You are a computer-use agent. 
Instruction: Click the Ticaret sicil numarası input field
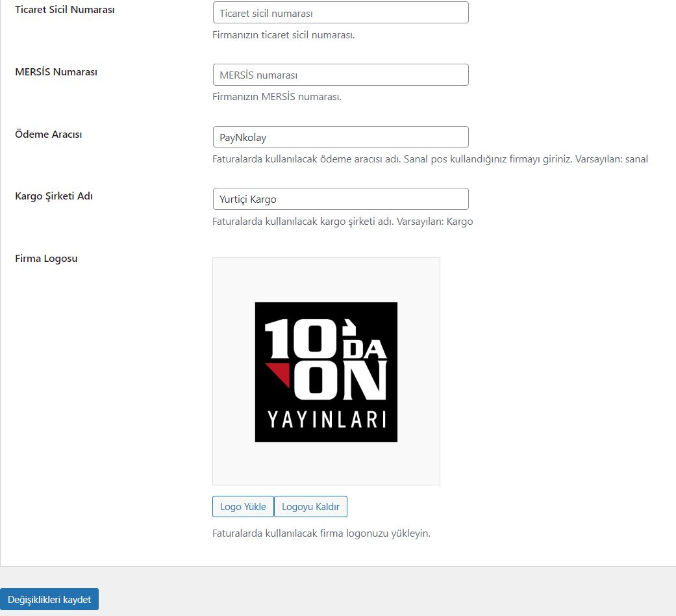click(340, 12)
